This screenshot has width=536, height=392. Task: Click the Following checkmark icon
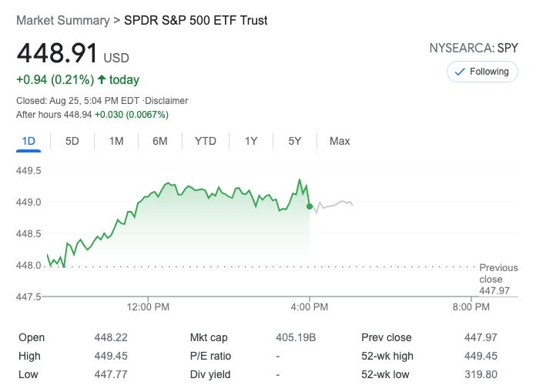461,72
